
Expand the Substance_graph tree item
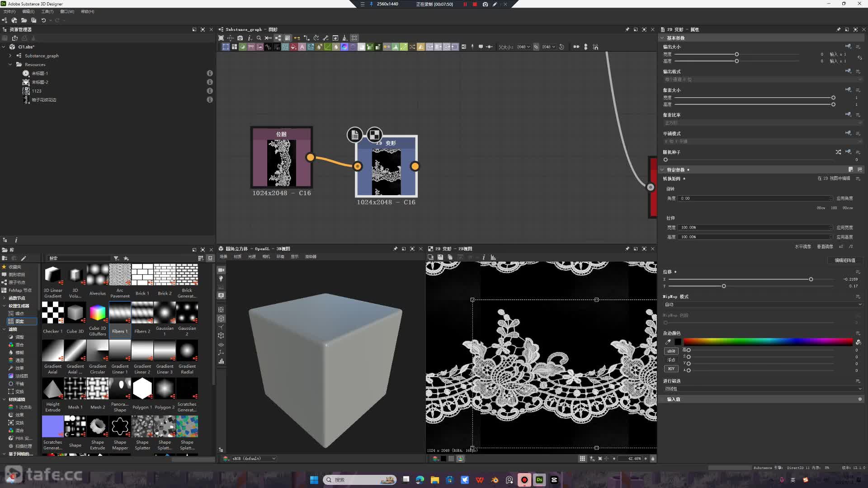(x=10, y=56)
